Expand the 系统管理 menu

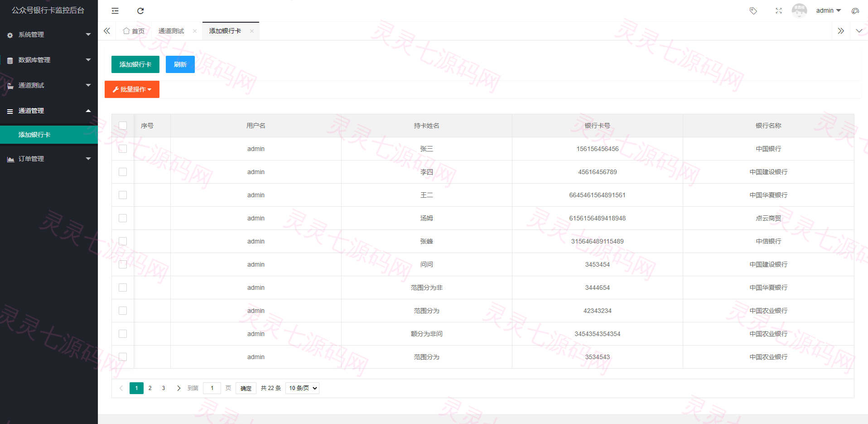pos(49,34)
